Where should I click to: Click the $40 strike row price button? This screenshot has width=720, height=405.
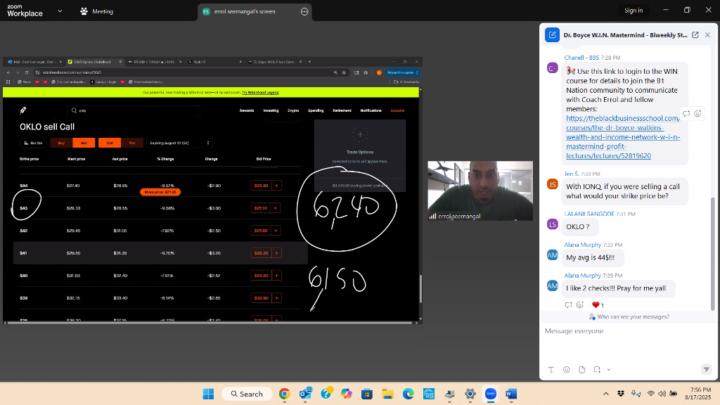pos(261,276)
